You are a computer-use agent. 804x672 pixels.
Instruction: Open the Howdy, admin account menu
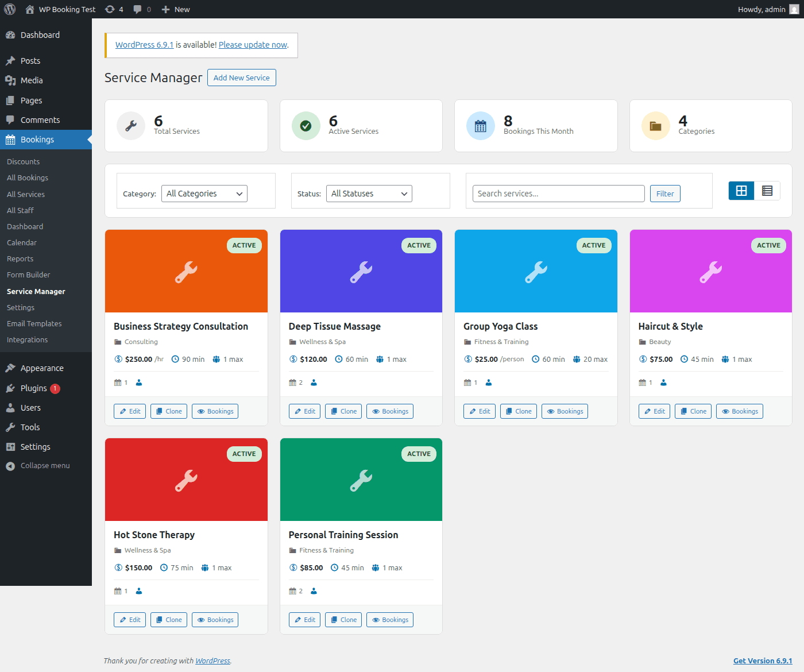click(x=763, y=9)
